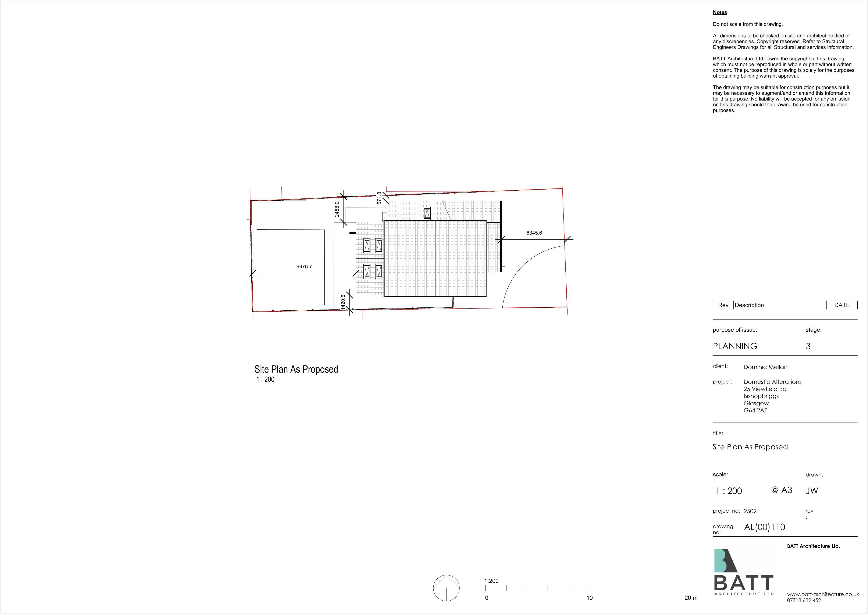Click the PLANNING purpose of issue value

(x=735, y=346)
